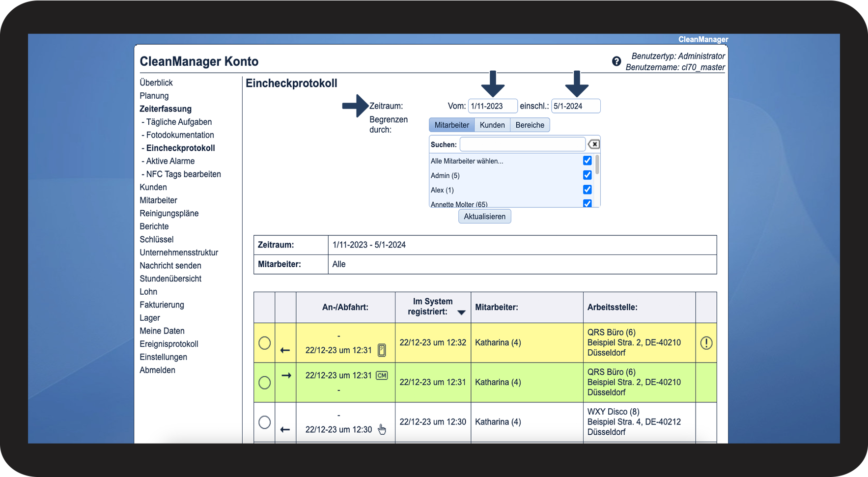Click the phone icon beside 22/12-23 um 12:31
This screenshot has width=868, height=477.
382,350
